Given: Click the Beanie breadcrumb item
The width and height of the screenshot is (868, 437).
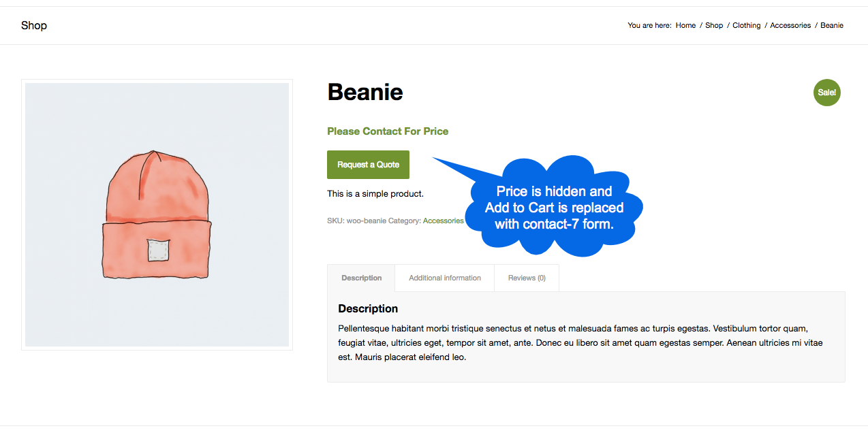Looking at the screenshot, I should click(832, 26).
